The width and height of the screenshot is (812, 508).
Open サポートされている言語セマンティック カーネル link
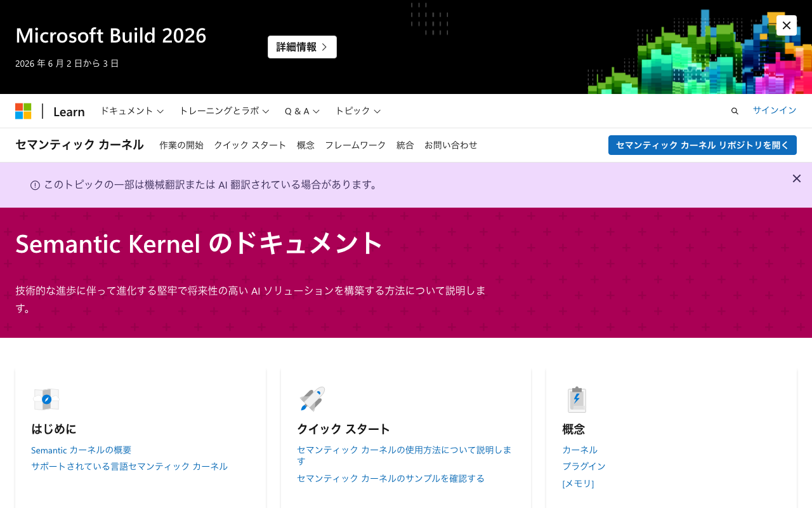click(129, 466)
